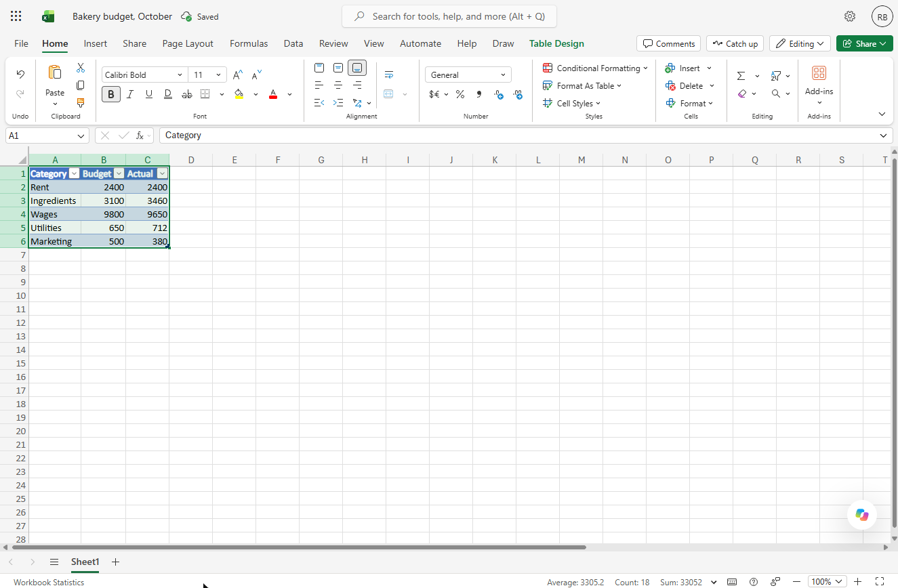Viewport: 898px width, 588px height.
Task: Toggle Bottom Align button
Action: 357,68
